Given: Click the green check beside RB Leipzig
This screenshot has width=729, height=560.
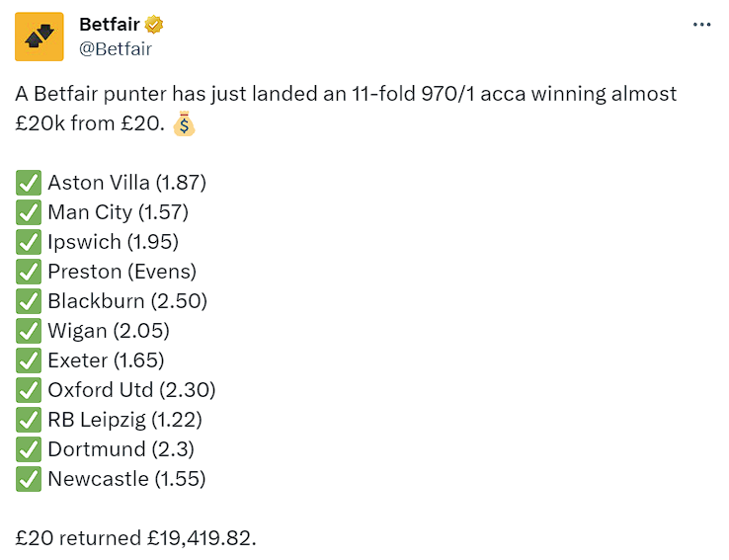Looking at the screenshot, I should pyautogui.click(x=29, y=420).
